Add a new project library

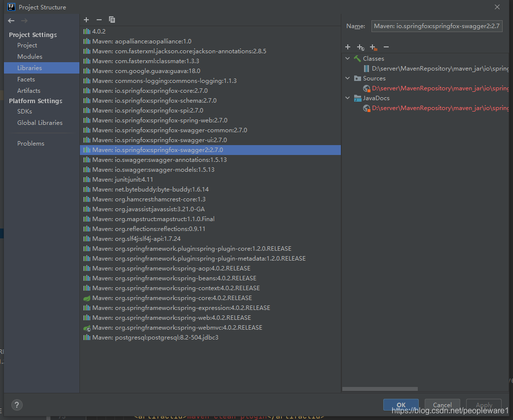(86, 20)
